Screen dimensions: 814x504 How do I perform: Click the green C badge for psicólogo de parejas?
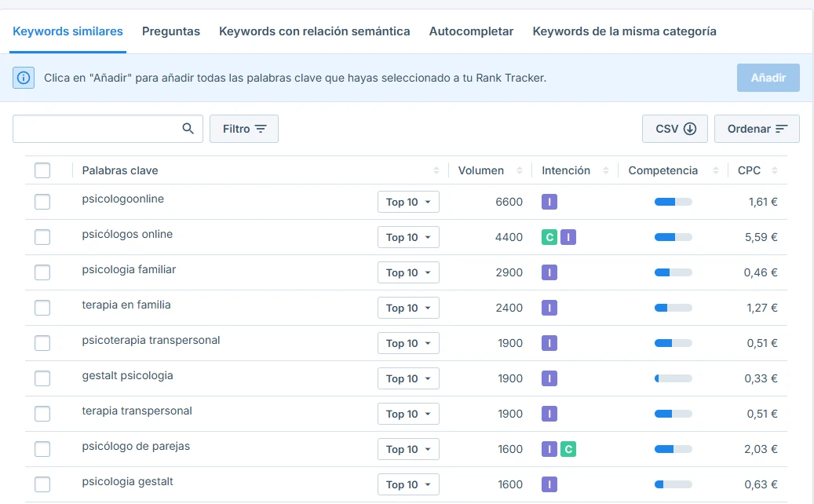point(568,449)
